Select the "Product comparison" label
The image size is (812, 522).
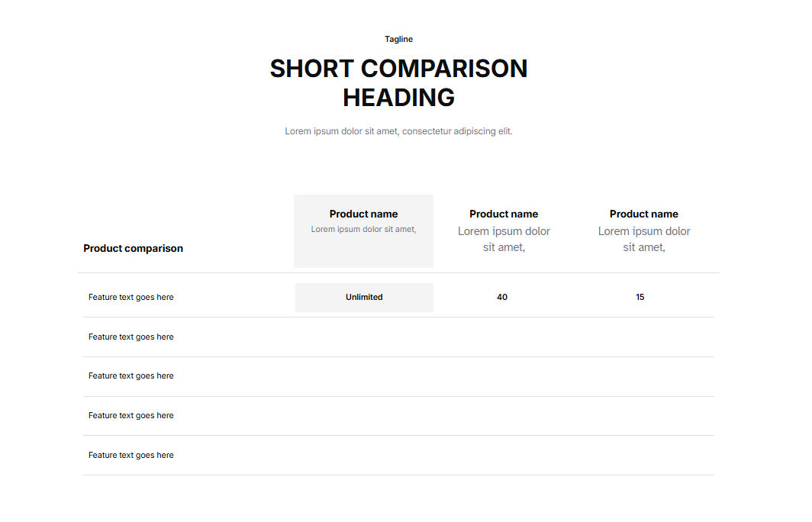click(x=133, y=248)
